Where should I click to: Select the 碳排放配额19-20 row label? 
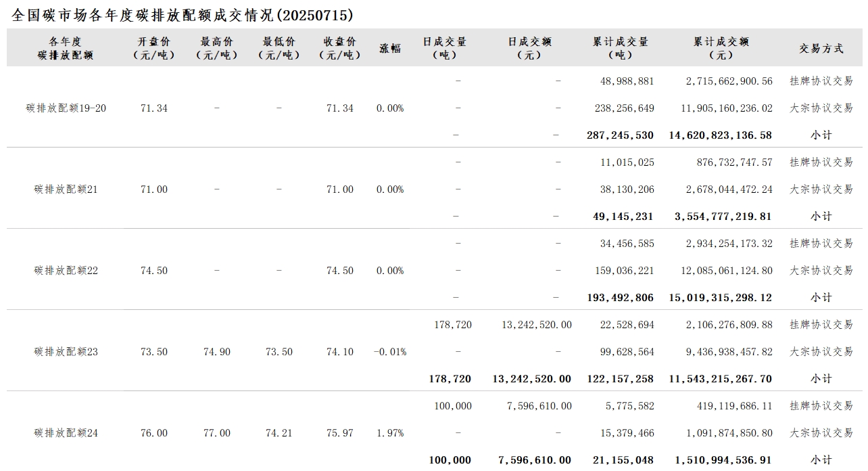point(66,108)
